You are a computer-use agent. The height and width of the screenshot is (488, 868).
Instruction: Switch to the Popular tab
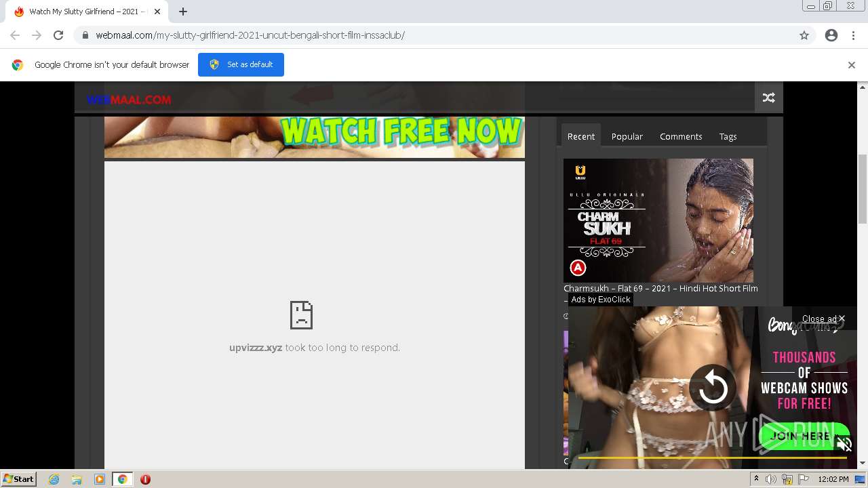point(627,136)
